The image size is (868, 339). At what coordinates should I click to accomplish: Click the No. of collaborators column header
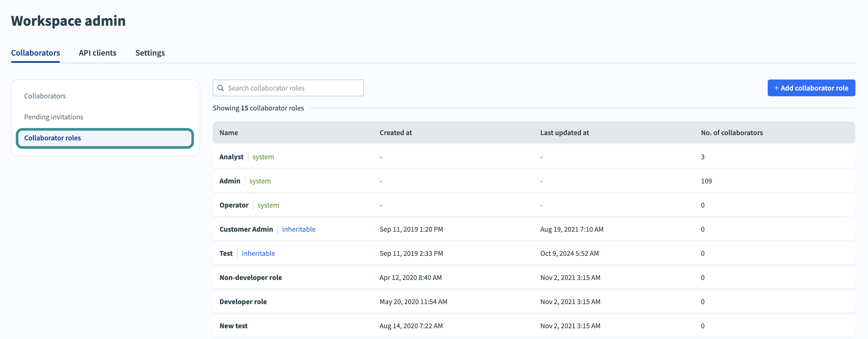(731, 133)
